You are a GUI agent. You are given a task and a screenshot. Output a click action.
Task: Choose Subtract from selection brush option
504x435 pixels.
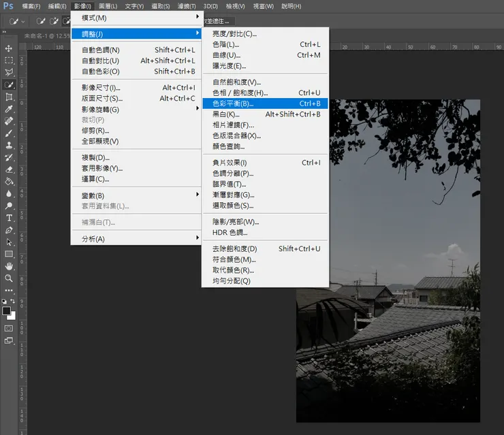coord(66,21)
